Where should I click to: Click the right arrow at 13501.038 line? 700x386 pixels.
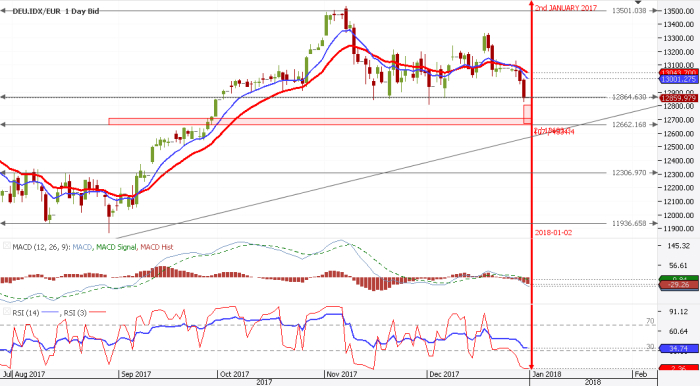pyautogui.click(x=654, y=11)
